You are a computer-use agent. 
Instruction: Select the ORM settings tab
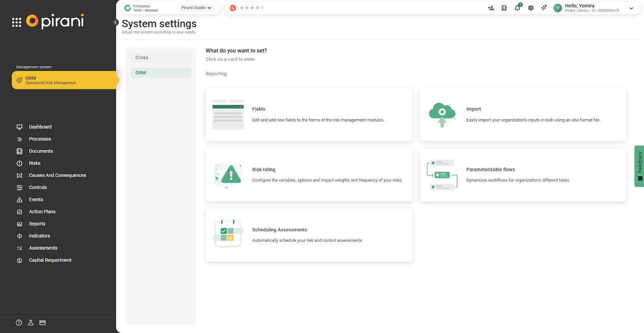point(161,73)
